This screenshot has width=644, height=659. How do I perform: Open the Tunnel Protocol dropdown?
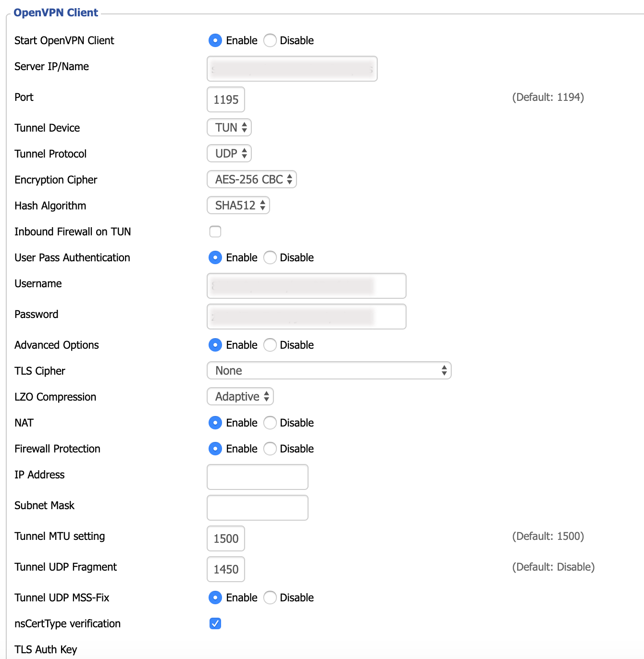click(x=229, y=154)
